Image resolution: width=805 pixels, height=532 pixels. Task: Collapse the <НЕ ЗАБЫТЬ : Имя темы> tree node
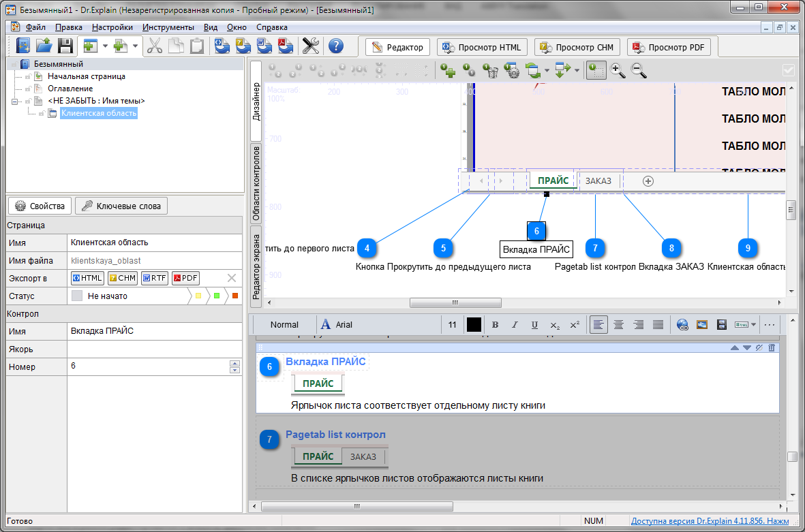[x=14, y=101]
